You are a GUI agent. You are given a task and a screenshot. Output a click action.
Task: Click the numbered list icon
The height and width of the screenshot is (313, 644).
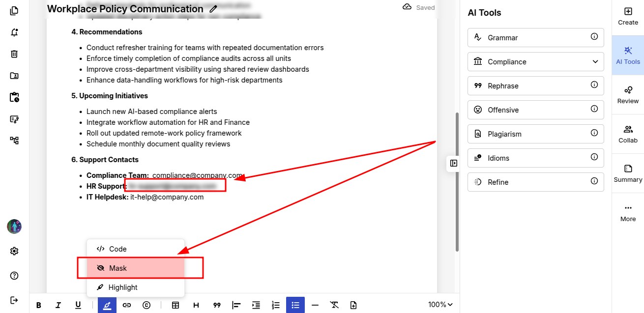(x=276, y=305)
